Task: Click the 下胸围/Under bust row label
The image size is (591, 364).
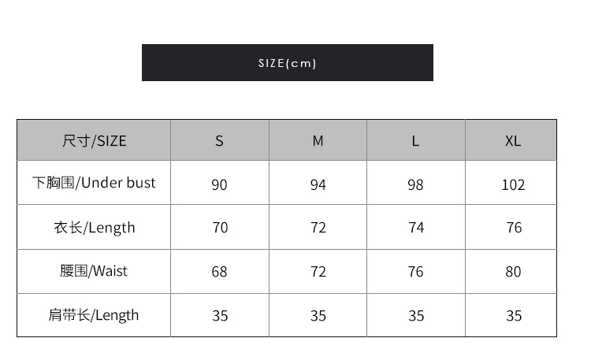Action: click(94, 183)
